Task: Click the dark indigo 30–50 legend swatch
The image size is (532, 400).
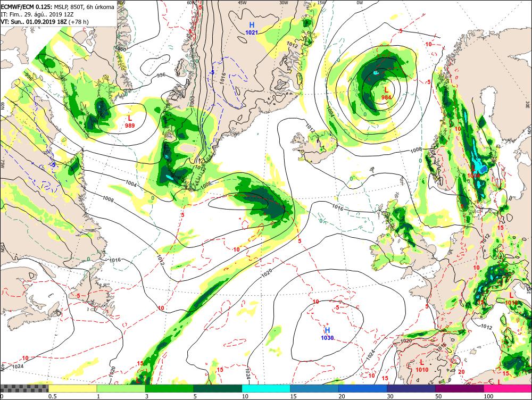Action: pos(411,388)
